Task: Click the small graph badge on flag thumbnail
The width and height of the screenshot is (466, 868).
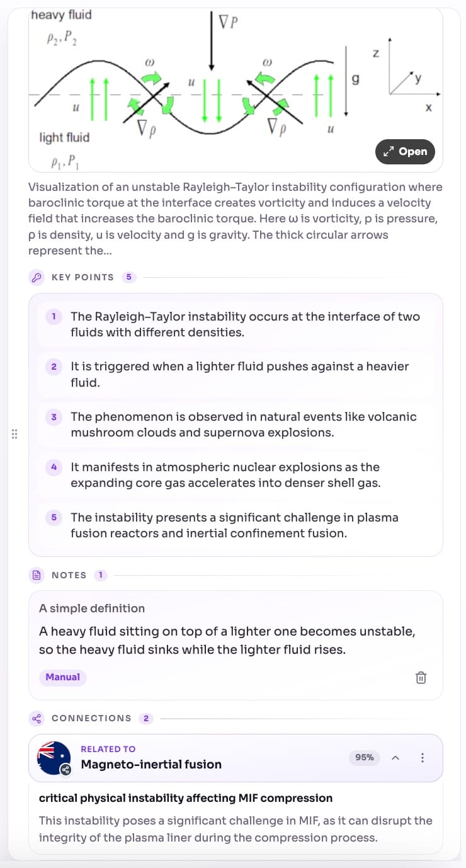Action: coord(65,769)
